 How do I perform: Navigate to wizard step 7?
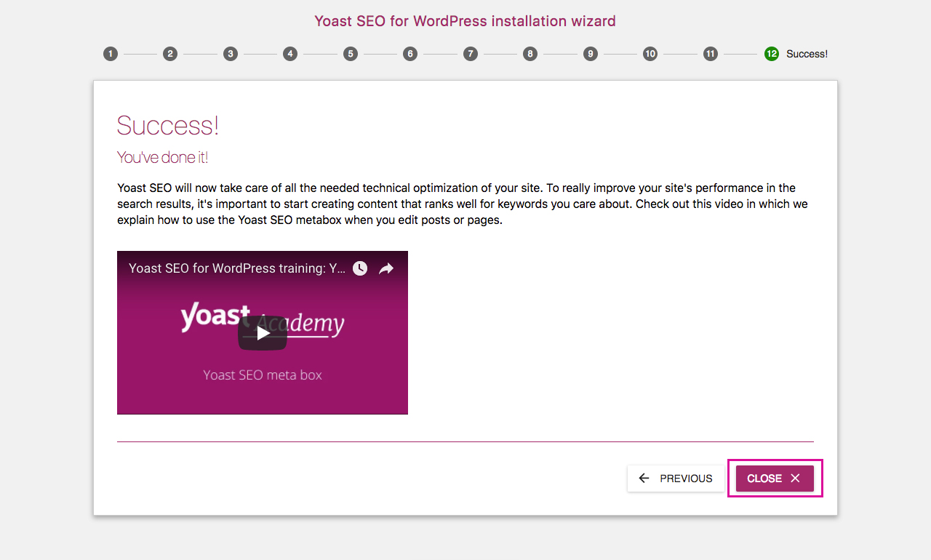click(x=471, y=54)
